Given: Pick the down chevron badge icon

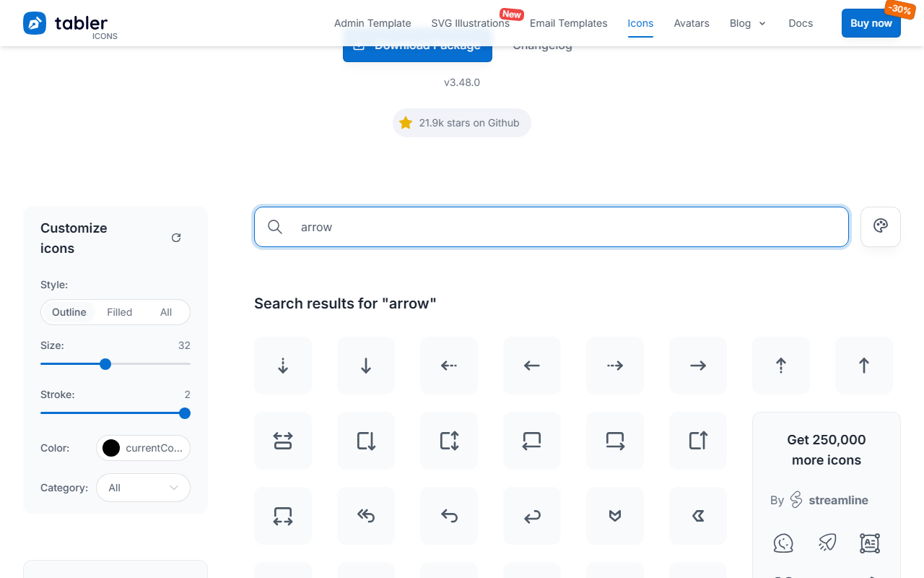Looking at the screenshot, I should coord(615,516).
